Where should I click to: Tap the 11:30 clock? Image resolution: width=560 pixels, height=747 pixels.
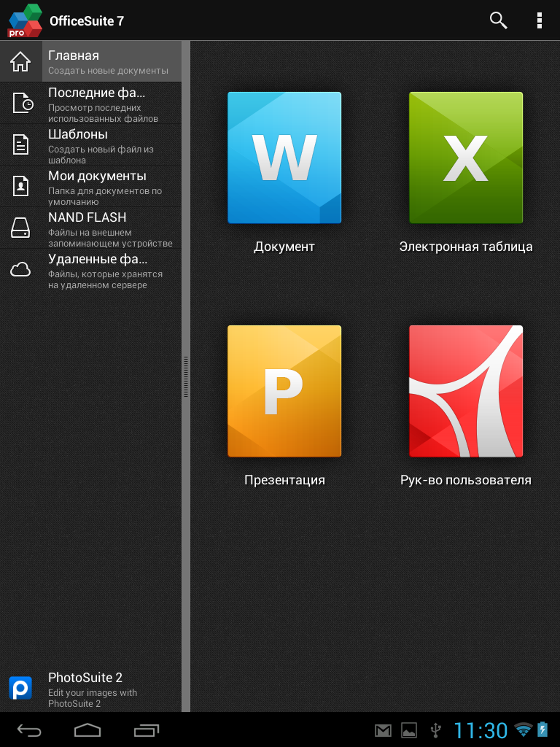click(481, 730)
